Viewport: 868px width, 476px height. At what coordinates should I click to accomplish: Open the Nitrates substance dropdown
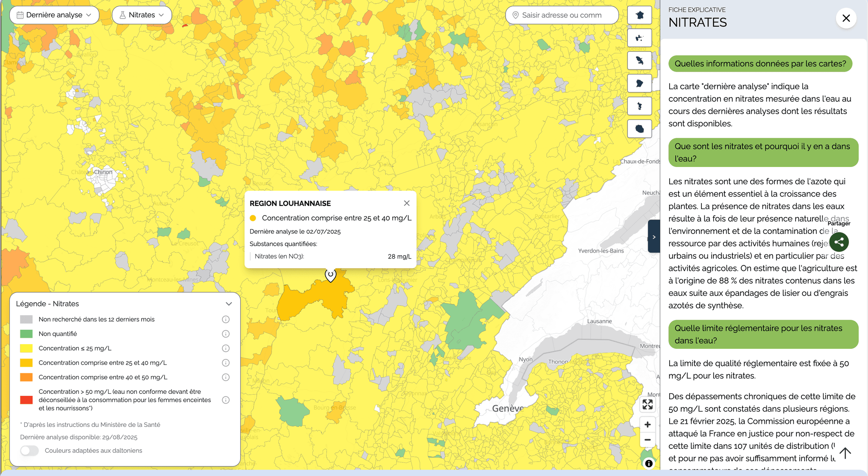[x=142, y=15]
